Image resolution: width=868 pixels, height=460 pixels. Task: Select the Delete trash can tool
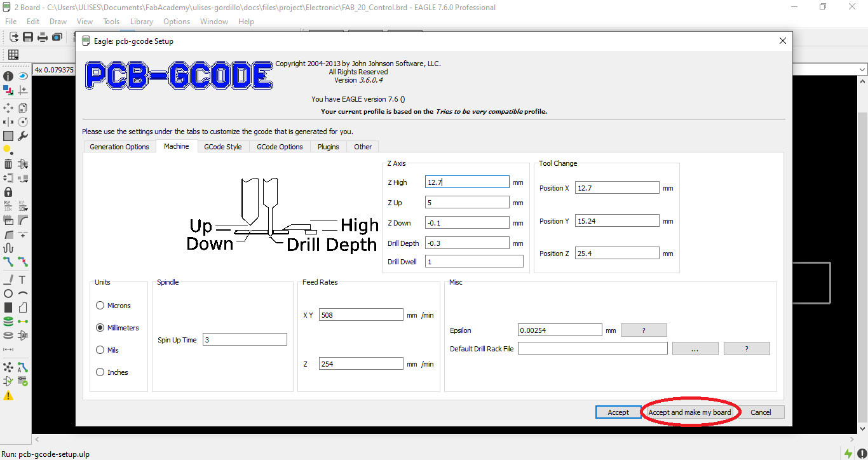[x=8, y=164]
